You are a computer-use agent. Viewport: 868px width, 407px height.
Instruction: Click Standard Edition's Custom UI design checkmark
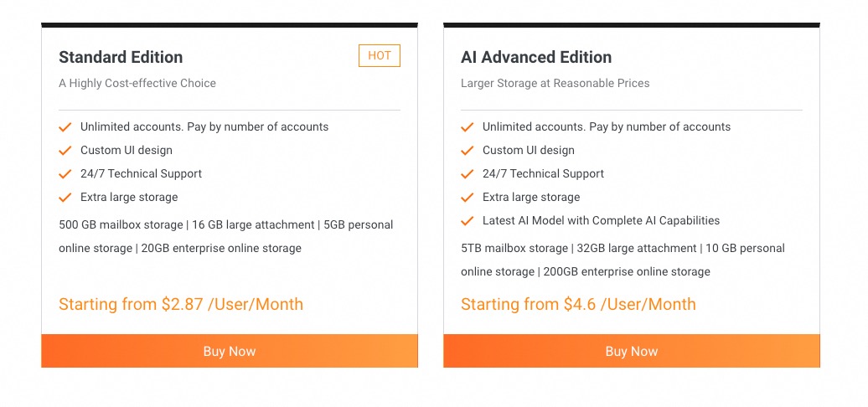point(65,151)
